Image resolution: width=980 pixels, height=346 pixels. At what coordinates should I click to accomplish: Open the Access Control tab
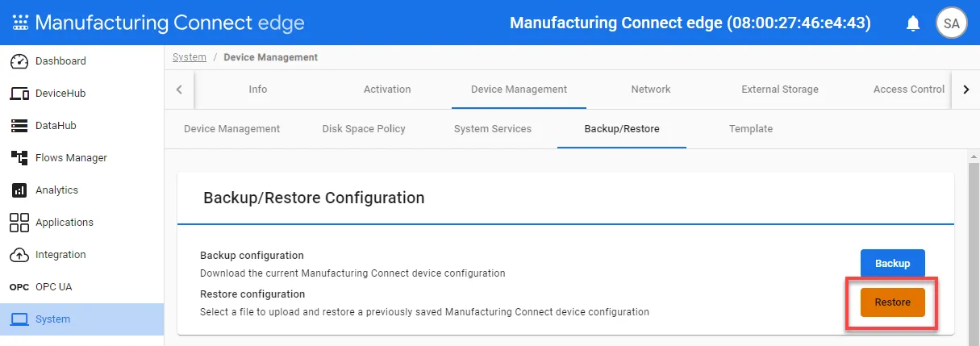tap(909, 90)
